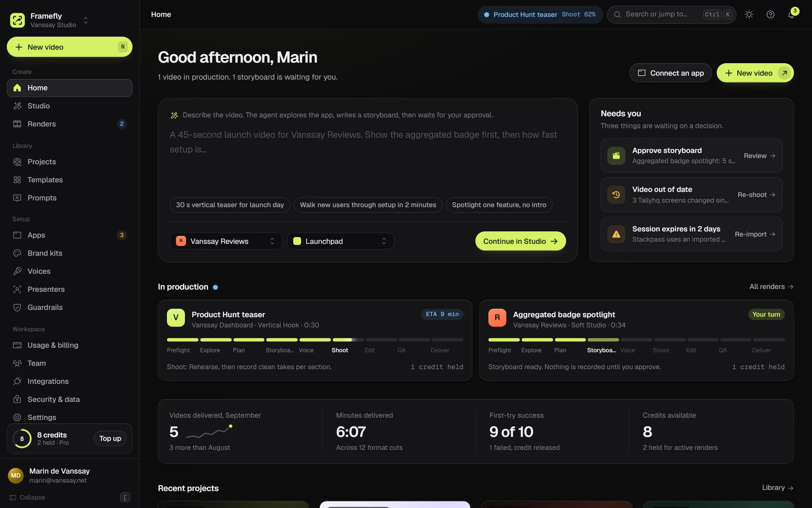Image resolution: width=812 pixels, height=508 pixels.
Task: Click the Templates grid icon
Action: [17, 180]
